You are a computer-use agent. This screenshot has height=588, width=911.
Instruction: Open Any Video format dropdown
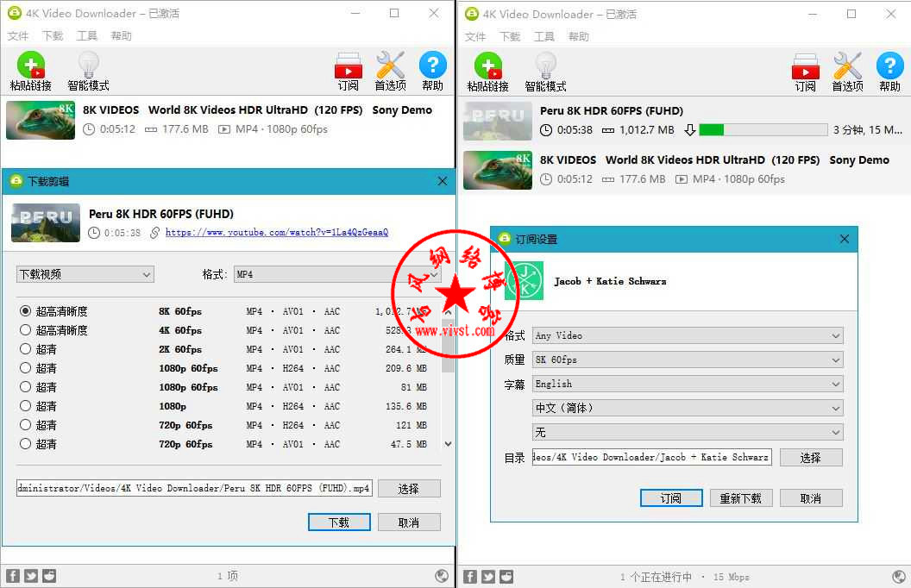click(688, 335)
